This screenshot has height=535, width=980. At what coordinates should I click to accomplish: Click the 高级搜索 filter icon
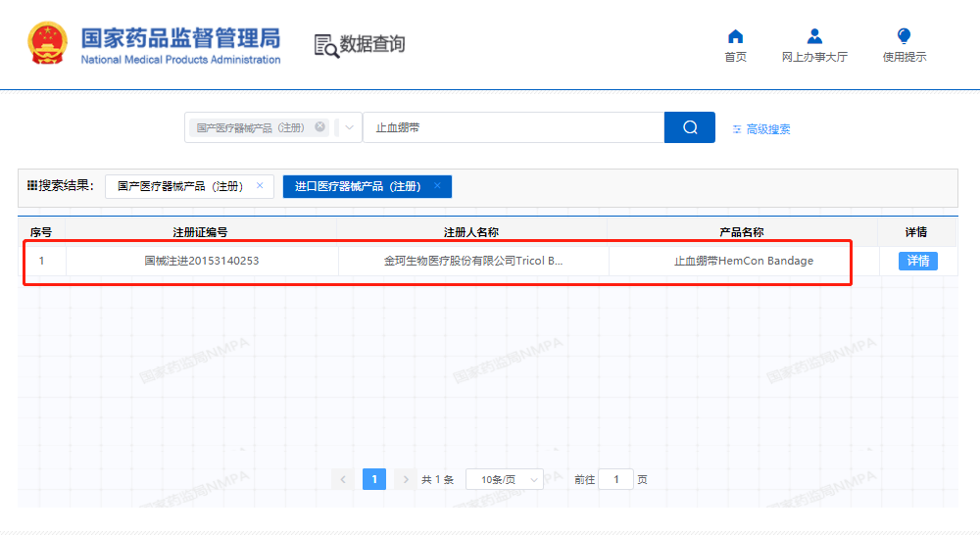point(737,129)
